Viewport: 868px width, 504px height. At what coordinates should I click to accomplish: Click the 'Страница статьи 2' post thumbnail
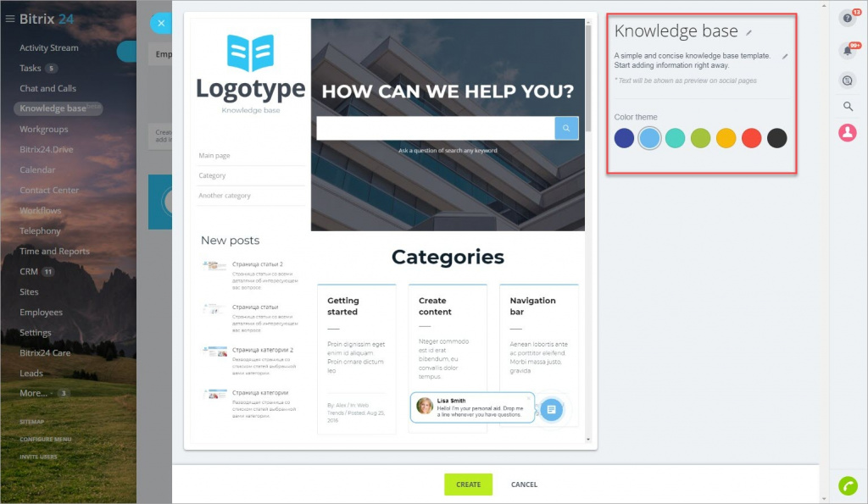[x=214, y=266]
